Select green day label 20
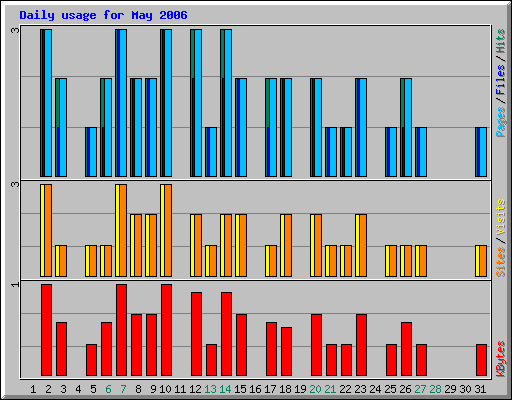Image resolution: width=512 pixels, height=400 pixels. click(315, 389)
